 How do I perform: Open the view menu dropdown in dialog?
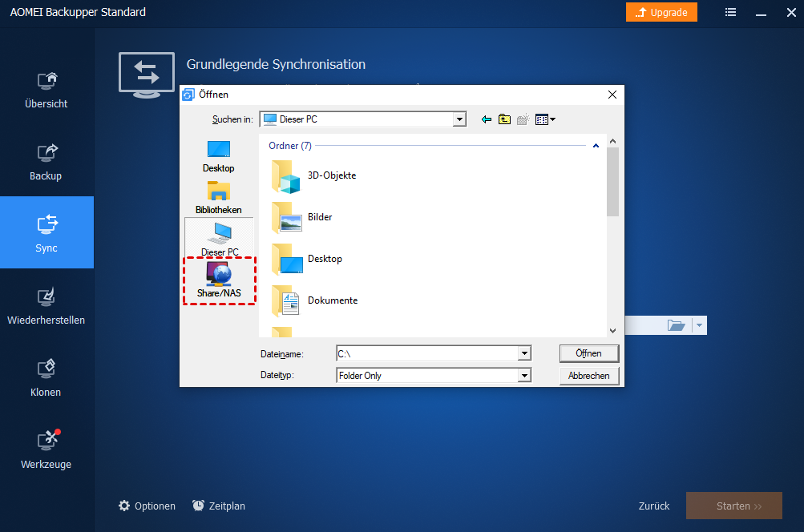[545, 119]
